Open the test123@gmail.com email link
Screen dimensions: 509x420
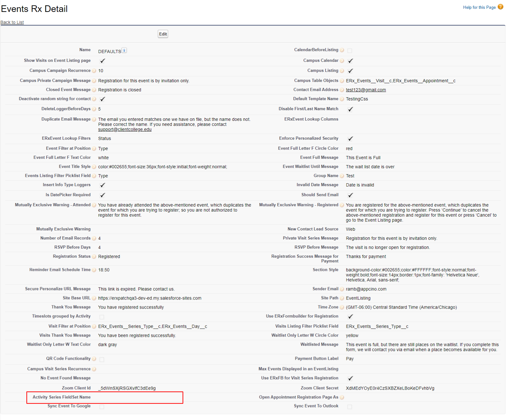(x=366, y=90)
